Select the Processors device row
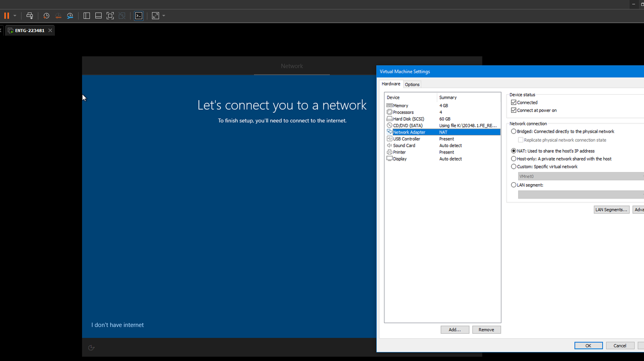 [443, 112]
